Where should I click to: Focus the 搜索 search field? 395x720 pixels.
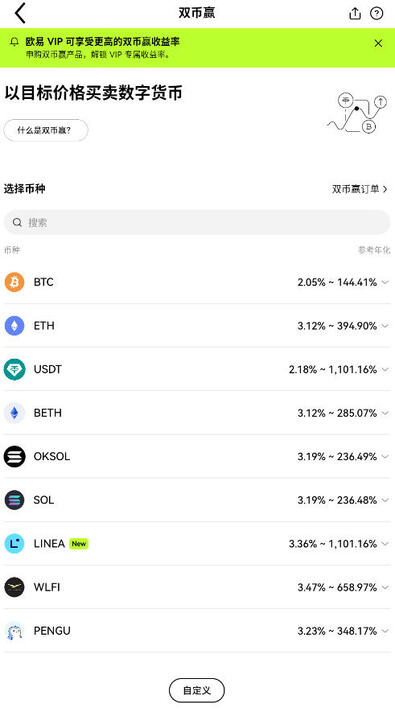(197, 222)
